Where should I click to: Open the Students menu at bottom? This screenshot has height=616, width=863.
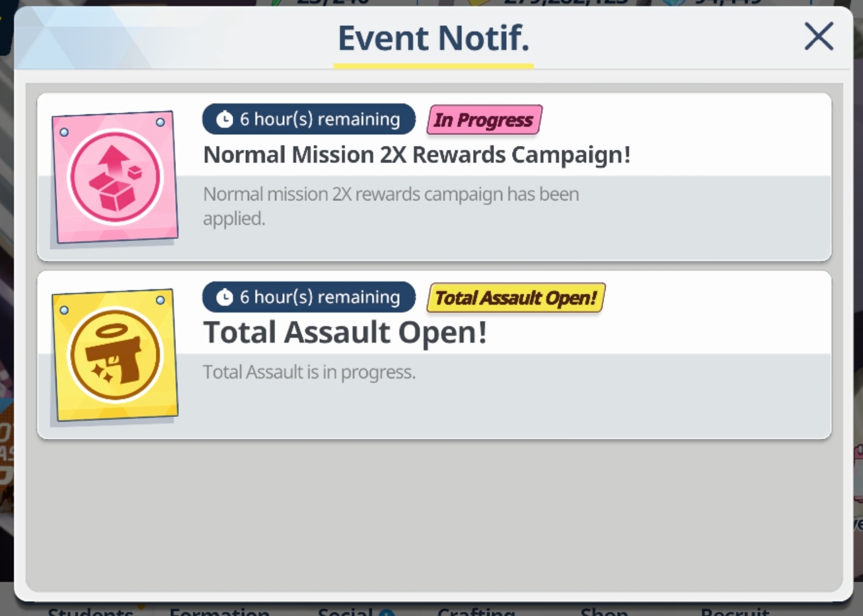(90, 610)
